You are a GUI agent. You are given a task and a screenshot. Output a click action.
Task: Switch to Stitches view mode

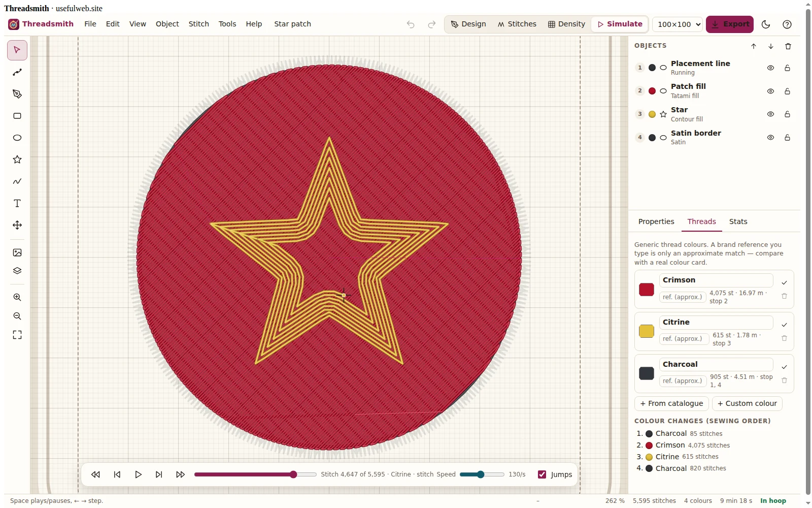pos(517,24)
